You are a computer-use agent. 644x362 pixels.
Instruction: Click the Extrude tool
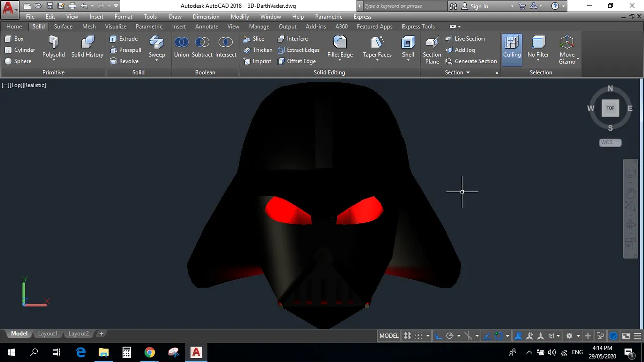(x=124, y=39)
